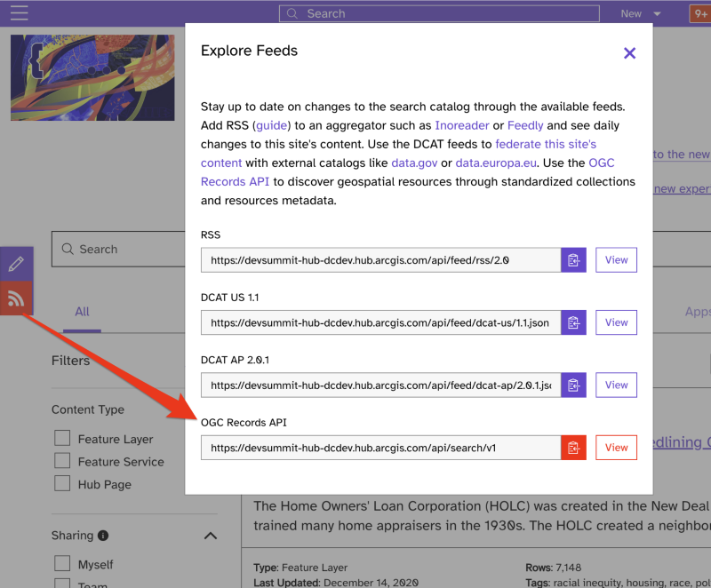Open the 9+ notifications badge
Screen dimensions: 711x588
pyautogui.click(x=699, y=13)
